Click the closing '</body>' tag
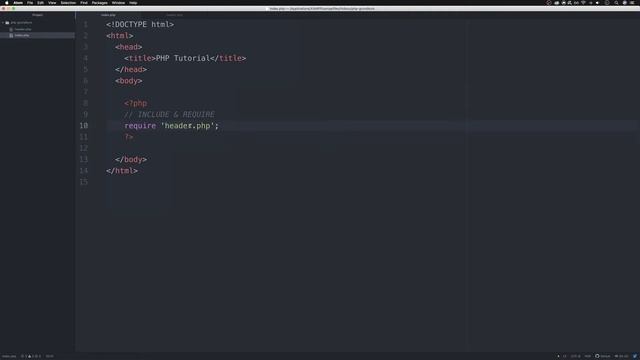 (x=131, y=160)
